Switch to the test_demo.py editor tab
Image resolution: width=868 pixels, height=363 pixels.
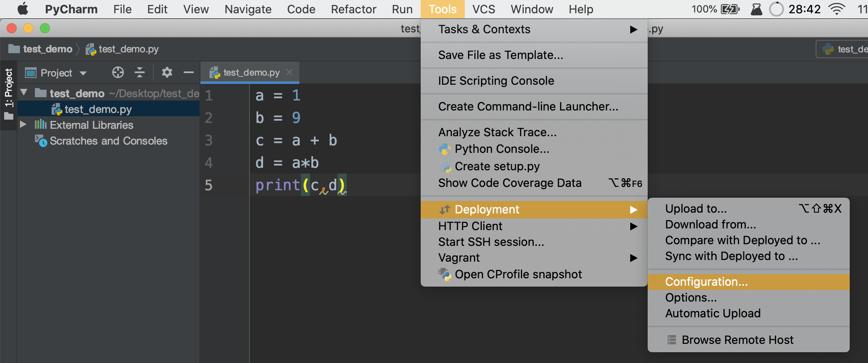251,73
